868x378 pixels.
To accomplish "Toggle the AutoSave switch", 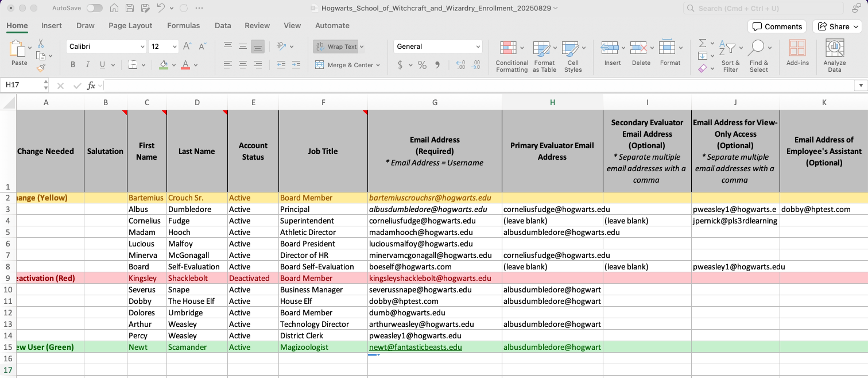I will coord(95,9).
